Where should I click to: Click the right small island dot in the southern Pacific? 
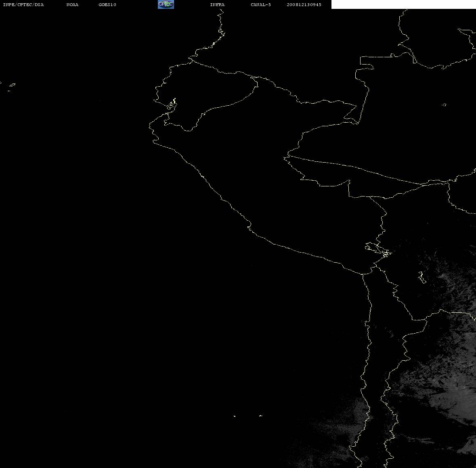[x=261, y=416]
